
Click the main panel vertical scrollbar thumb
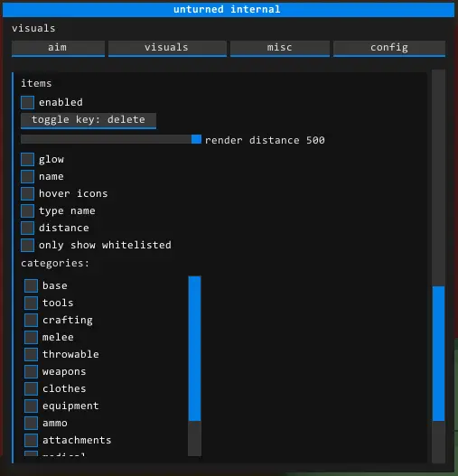tap(438, 353)
